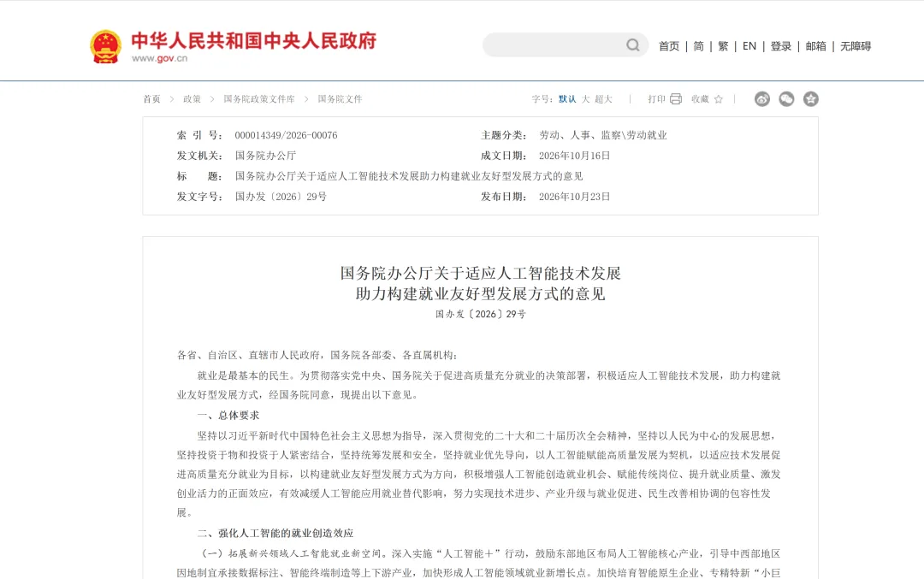Click section heading 一、总体要求
924x579 pixels.
tap(228, 416)
